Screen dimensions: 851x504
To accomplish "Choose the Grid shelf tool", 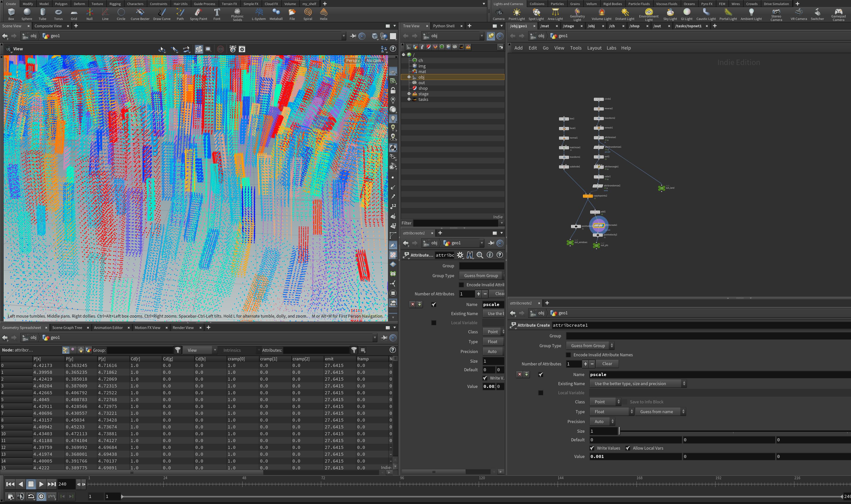I will 74,14.
